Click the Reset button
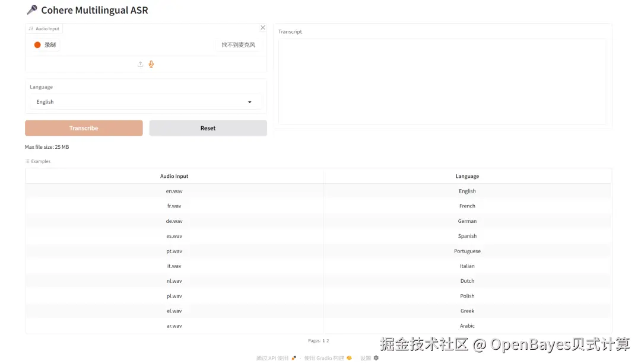Image resolution: width=641 pixels, height=364 pixels. (208, 127)
